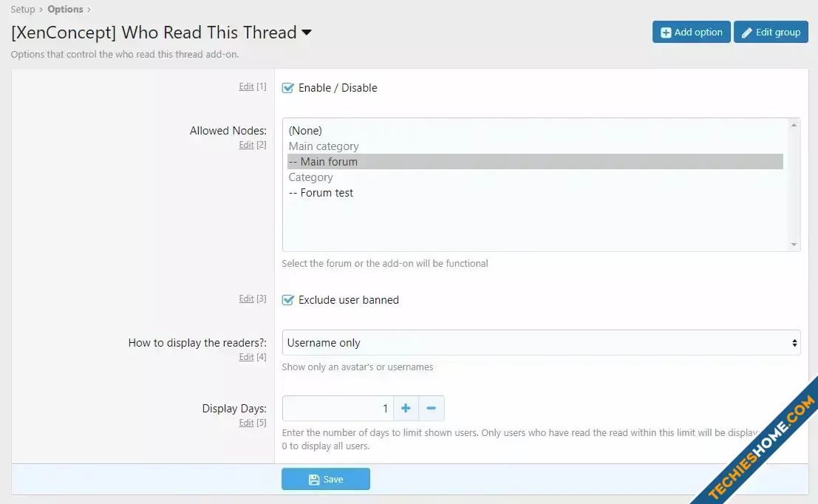Click the Edit group button
818x504 pixels.
(771, 32)
